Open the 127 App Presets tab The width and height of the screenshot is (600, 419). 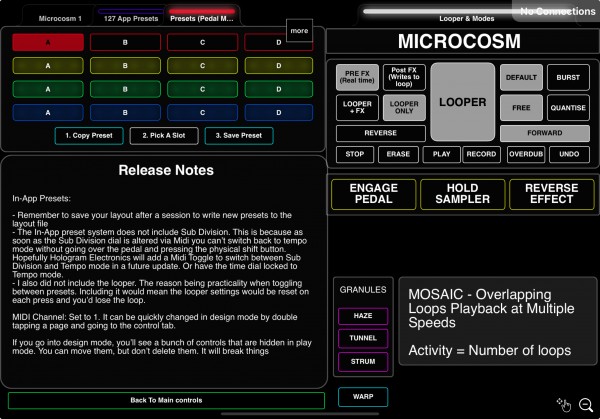(131, 18)
